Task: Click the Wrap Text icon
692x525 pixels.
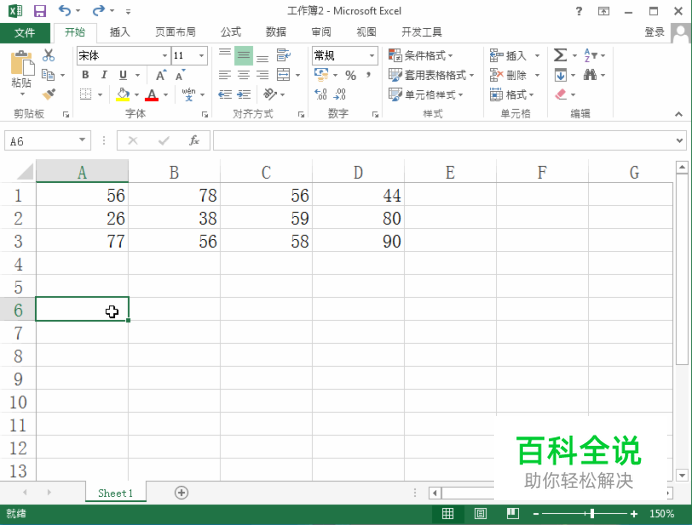Action: [283, 55]
